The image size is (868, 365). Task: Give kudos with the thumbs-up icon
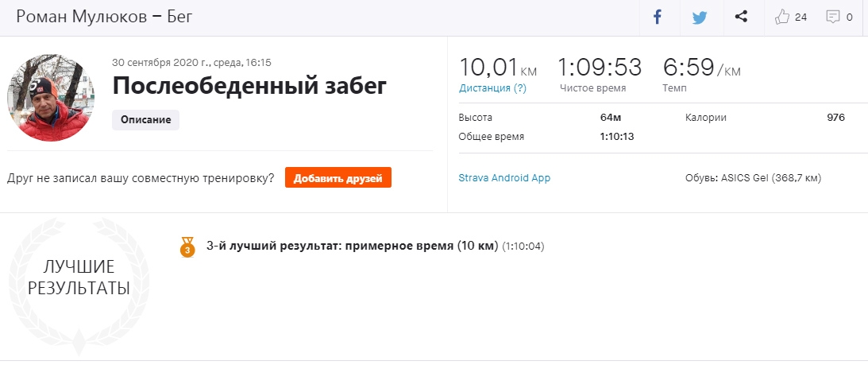(x=783, y=17)
